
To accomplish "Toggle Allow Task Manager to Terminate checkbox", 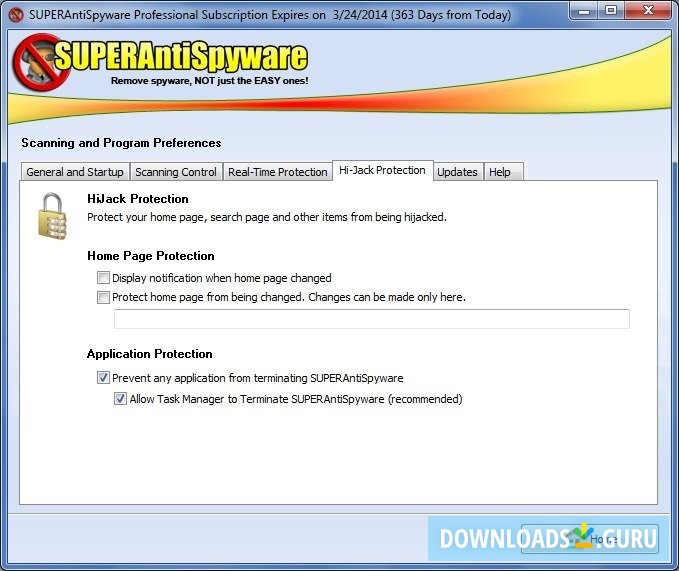I will point(120,399).
